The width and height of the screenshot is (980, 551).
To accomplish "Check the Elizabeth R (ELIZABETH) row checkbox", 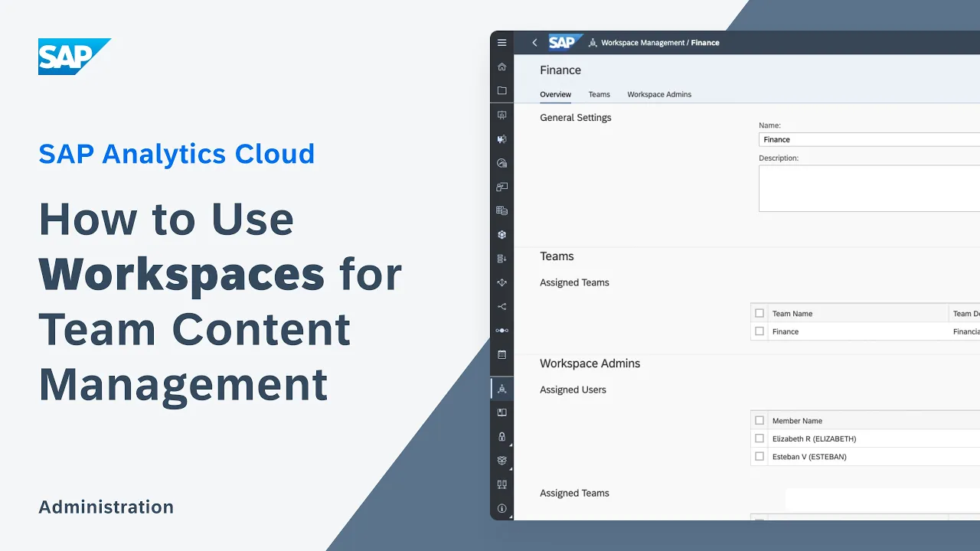I will [x=759, y=439].
